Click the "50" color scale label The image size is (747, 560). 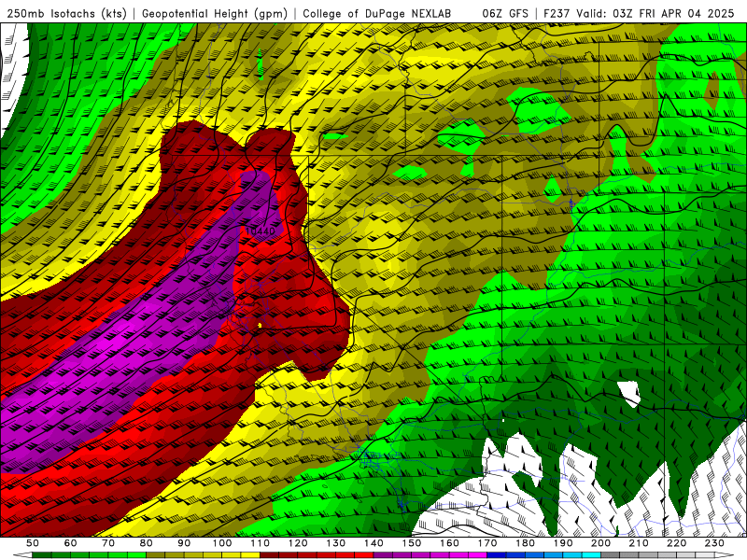tap(33, 543)
